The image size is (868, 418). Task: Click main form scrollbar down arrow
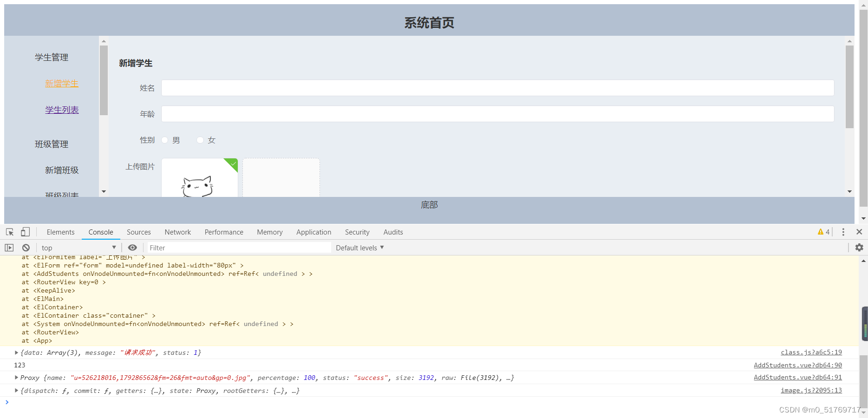849,191
